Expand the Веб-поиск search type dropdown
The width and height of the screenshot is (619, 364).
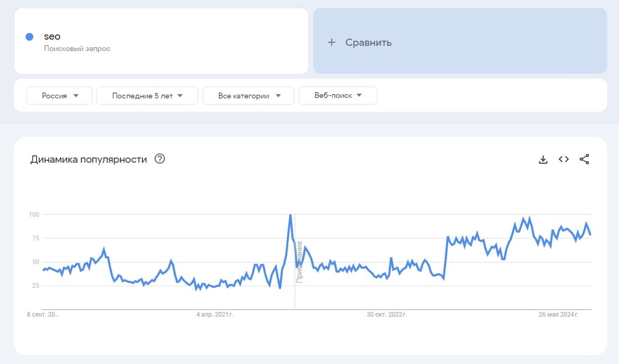(x=338, y=95)
